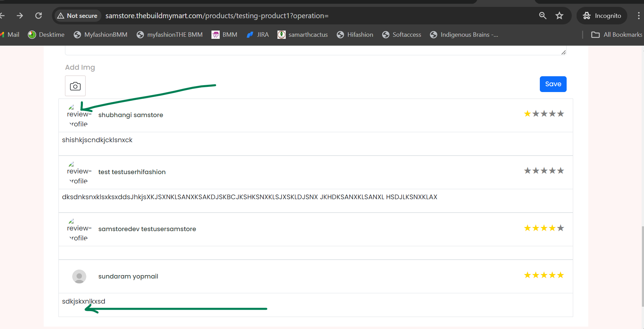
Task: Click third star of test testuserhifashion's rating
Action: tap(544, 171)
